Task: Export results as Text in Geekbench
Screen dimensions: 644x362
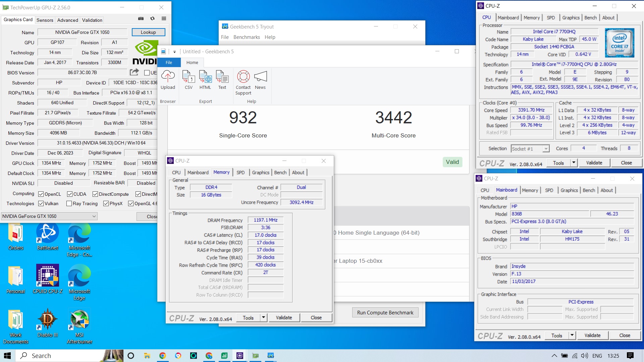Action: (x=222, y=80)
